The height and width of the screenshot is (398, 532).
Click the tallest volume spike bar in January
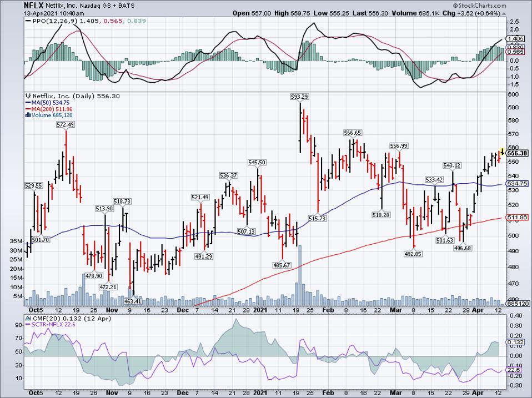(299, 276)
